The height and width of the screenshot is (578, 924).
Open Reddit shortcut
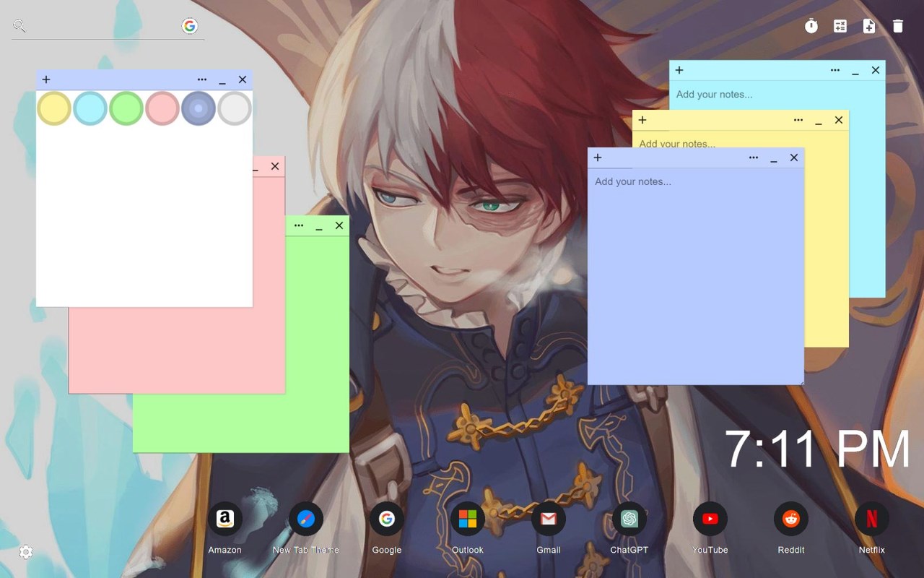[x=790, y=519]
